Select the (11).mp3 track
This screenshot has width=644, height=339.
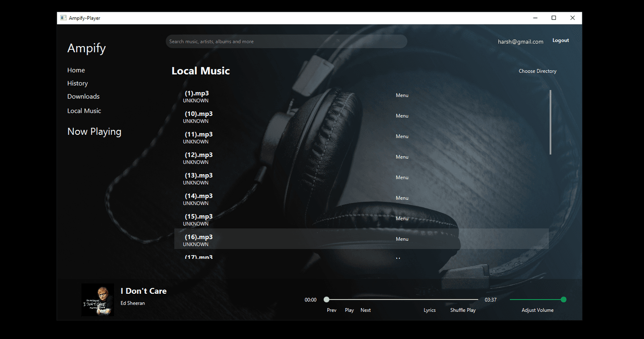point(361,136)
